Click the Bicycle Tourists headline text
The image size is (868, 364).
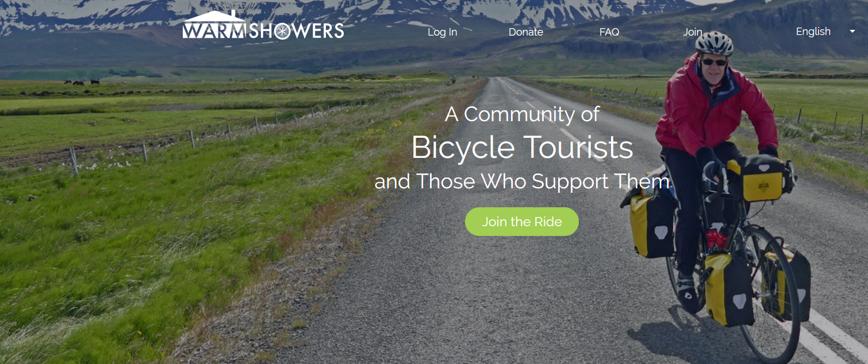522,148
